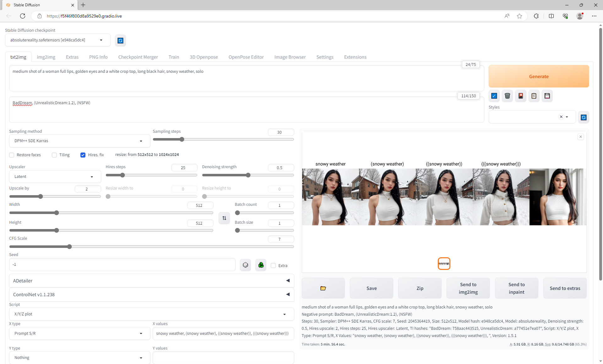Uncheck the Hires. fix checkbox

pos(83,155)
